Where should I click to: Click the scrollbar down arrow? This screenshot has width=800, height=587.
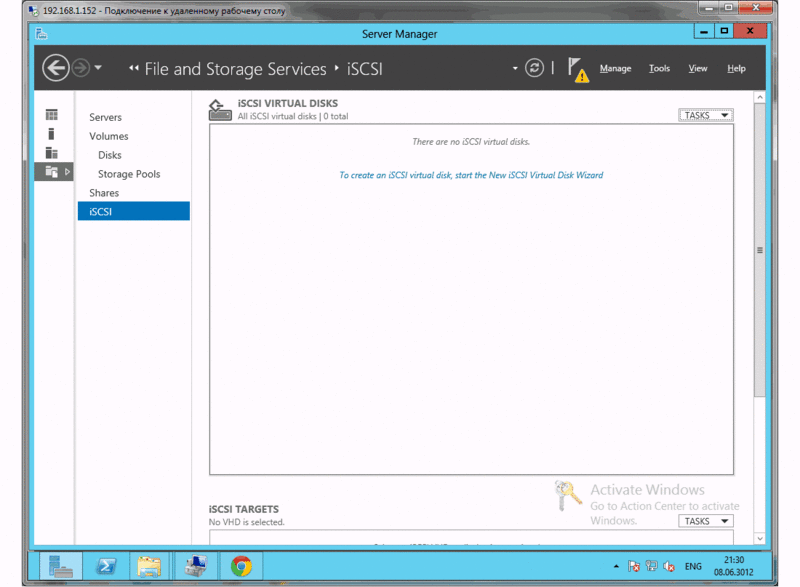coord(760,538)
